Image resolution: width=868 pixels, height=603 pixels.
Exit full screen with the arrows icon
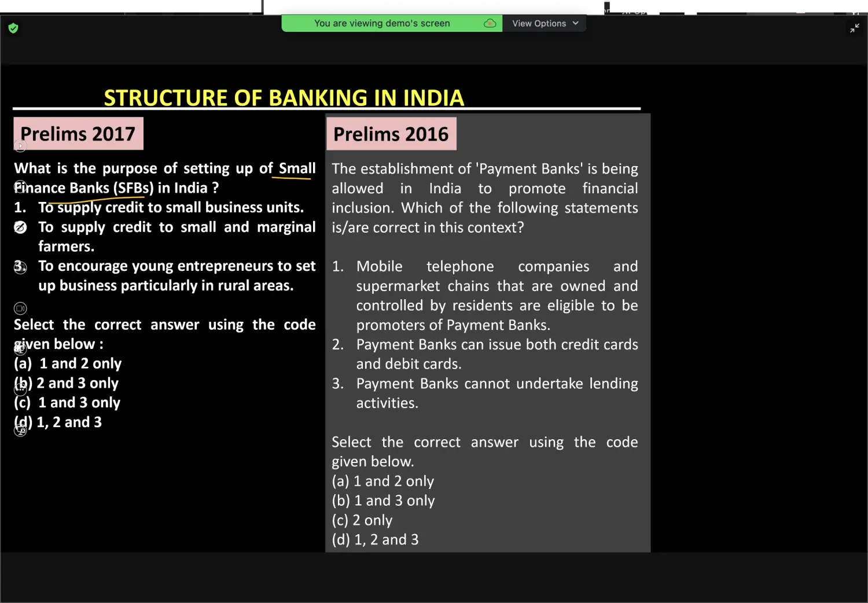[855, 28]
